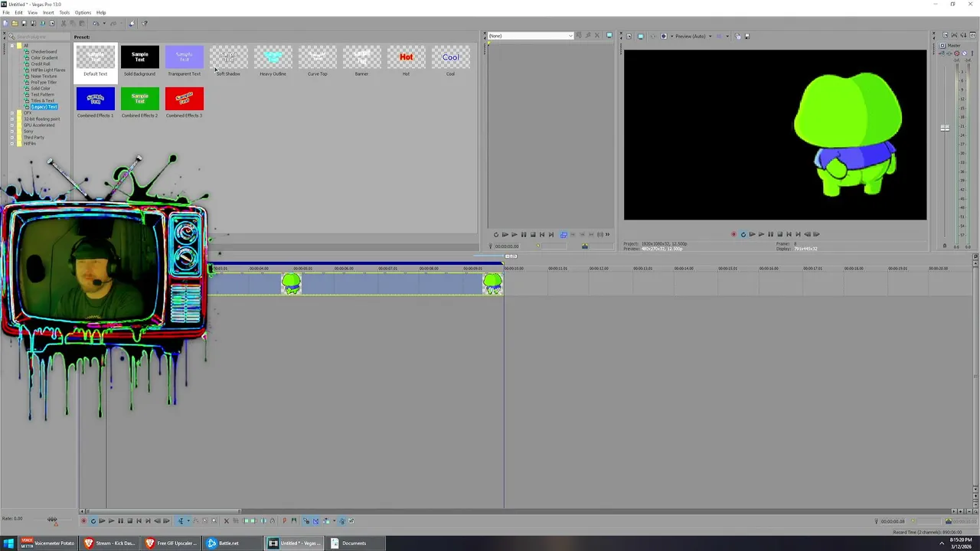980x551 pixels.
Task: Select Color Gradient generator
Action: (x=44, y=58)
